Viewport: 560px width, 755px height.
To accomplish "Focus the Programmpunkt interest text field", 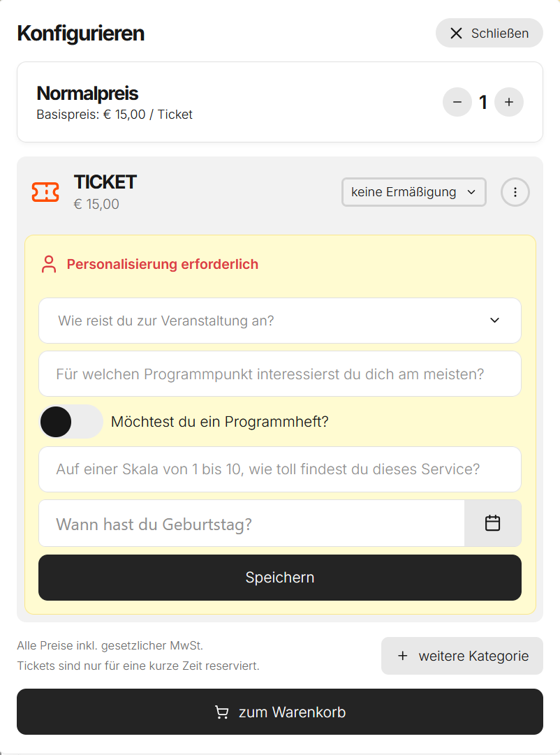I will [x=279, y=374].
